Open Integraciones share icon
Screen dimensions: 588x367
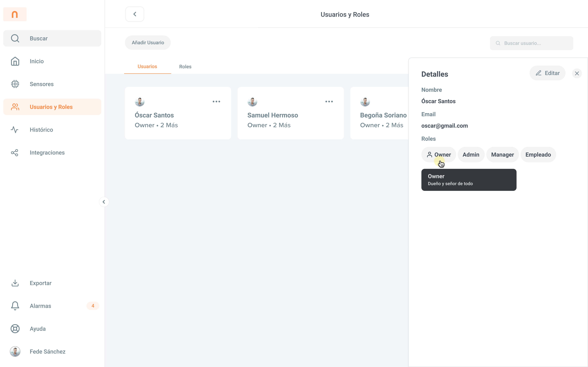pyautogui.click(x=15, y=153)
